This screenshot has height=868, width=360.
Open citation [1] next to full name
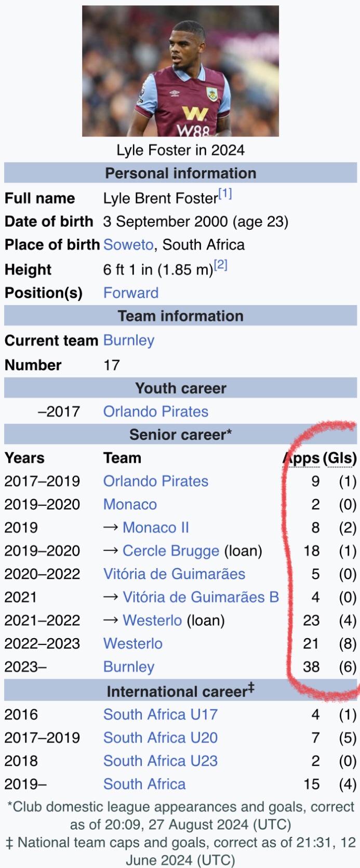point(225,194)
